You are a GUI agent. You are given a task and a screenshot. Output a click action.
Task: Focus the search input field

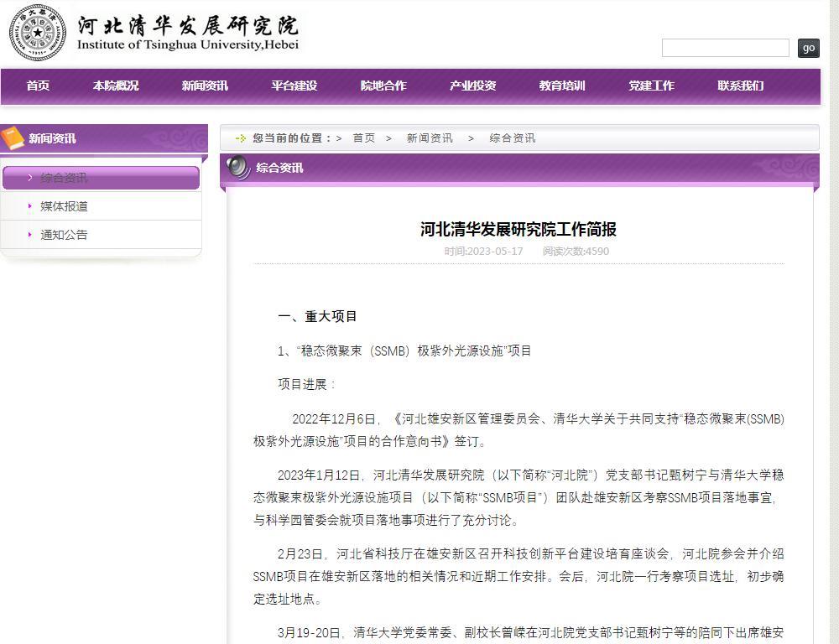pyautogui.click(x=726, y=48)
